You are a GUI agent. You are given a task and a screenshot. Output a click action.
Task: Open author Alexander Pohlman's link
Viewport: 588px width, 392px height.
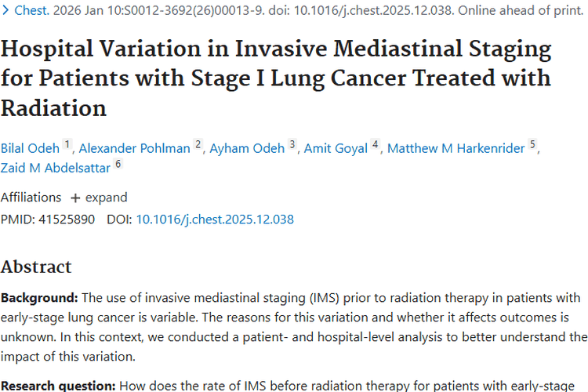coord(136,148)
